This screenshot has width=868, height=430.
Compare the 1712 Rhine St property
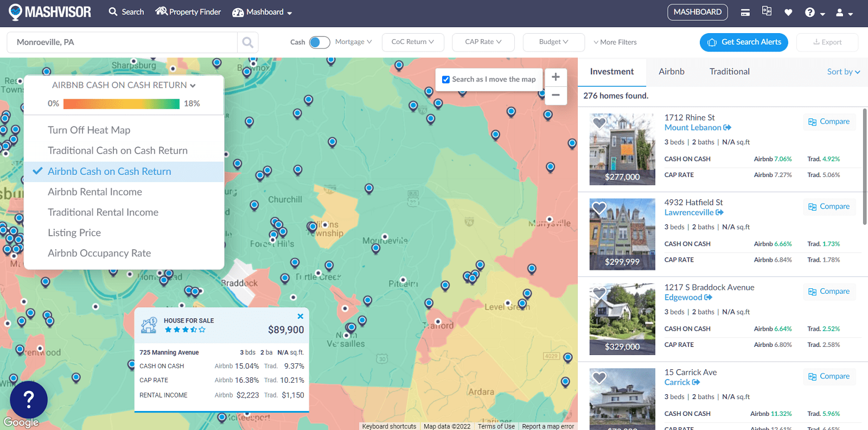pos(829,122)
